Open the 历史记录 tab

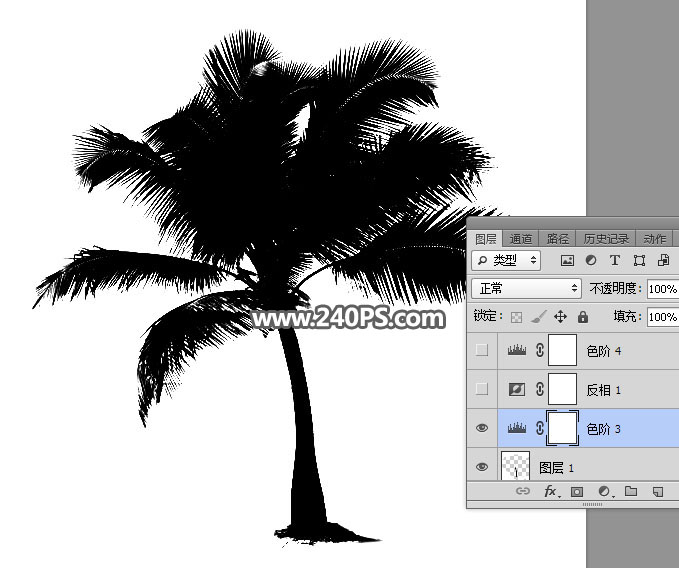tap(606, 239)
